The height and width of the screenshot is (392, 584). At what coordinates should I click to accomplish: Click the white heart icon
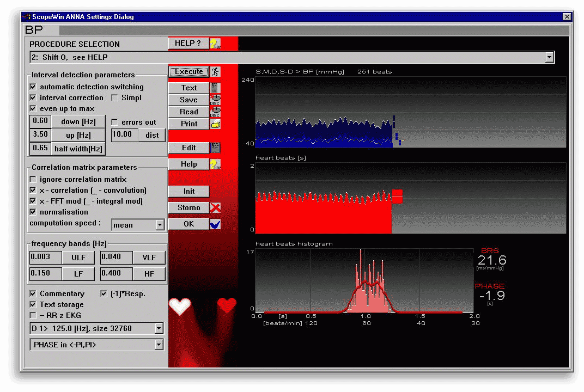[x=180, y=306]
